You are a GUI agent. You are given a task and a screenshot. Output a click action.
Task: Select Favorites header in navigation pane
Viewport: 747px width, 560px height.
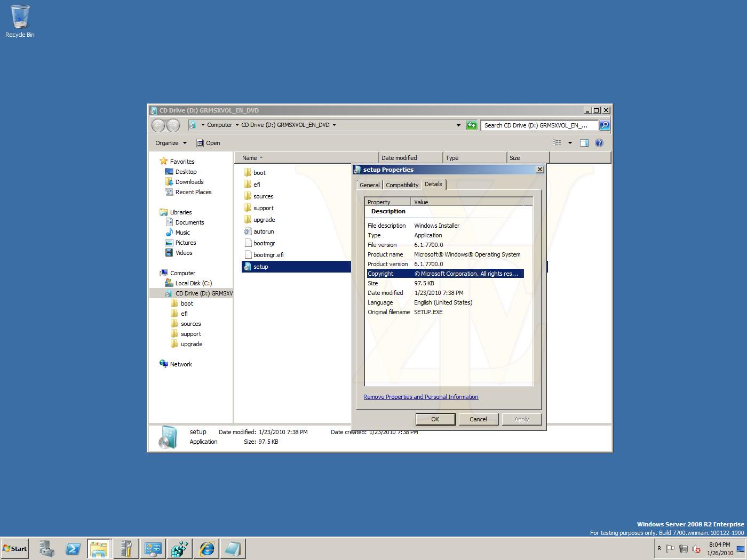177,162
